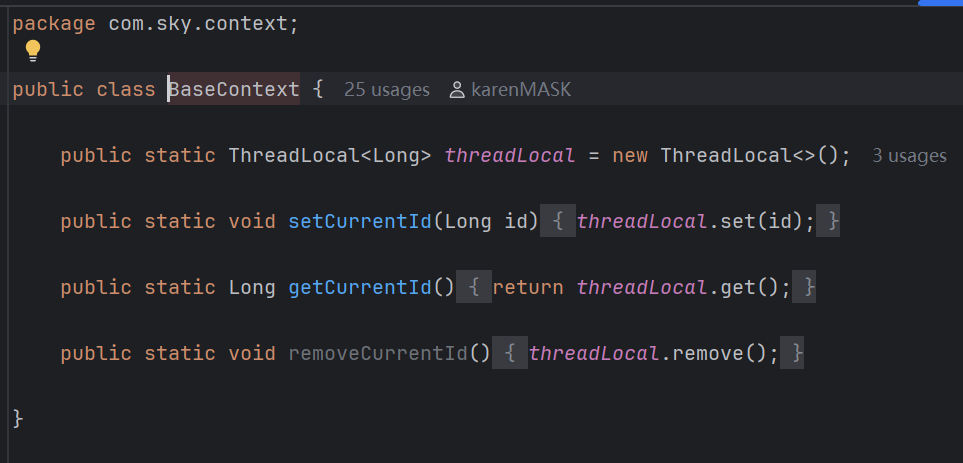Click the Long id parameter of setCurrentId
Screen dimensions: 963x463
point(486,222)
